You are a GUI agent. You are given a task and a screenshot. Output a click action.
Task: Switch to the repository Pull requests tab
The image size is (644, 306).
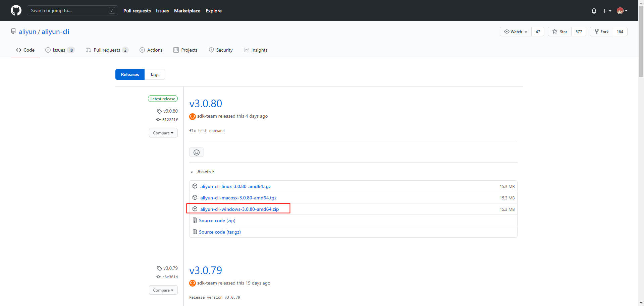(107, 50)
